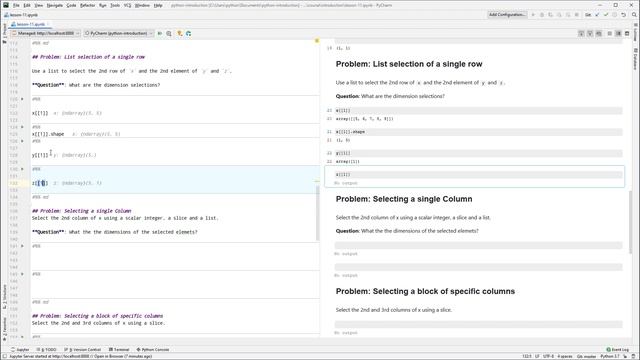Open Search Everywhere magnifier icon
Image resolution: width=640 pixels, height=360 pixels.
(x=634, y=15)
